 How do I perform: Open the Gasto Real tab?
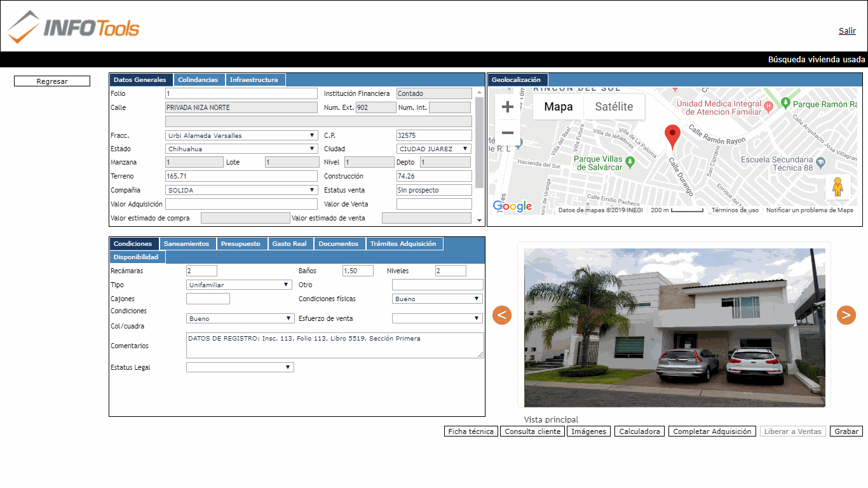(290, 244)
